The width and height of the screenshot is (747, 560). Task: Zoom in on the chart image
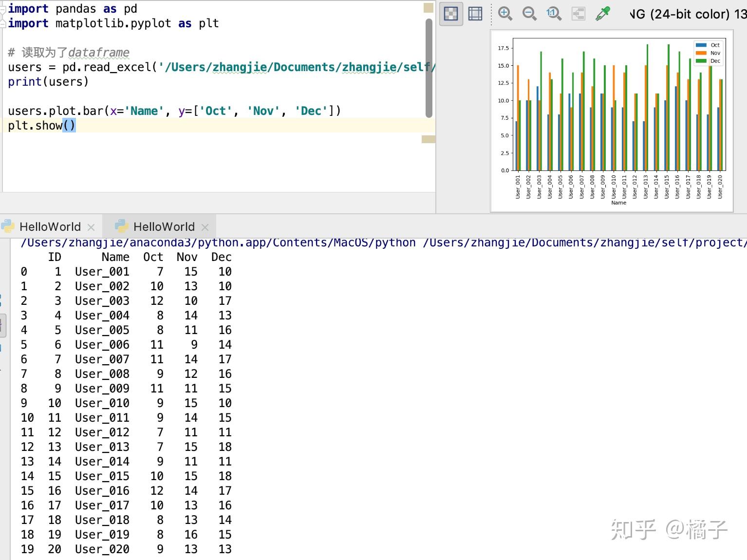(505, 14)
